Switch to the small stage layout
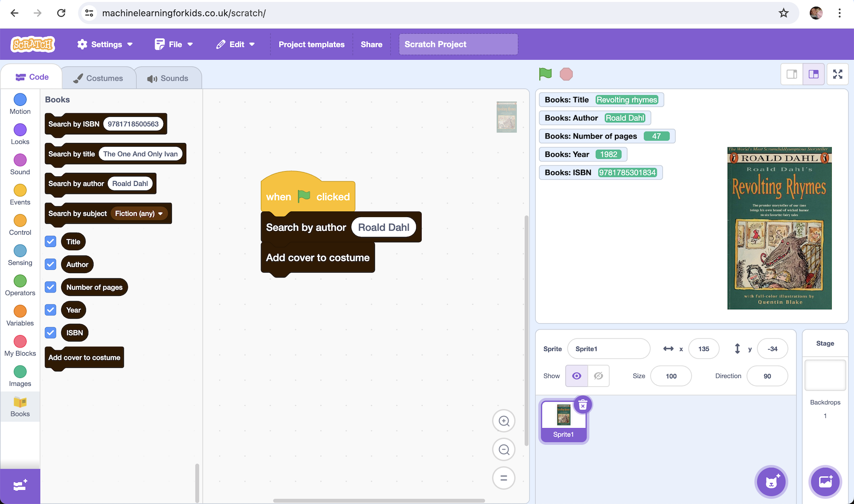Screen dimensions: 854x504 coord(792,74)
